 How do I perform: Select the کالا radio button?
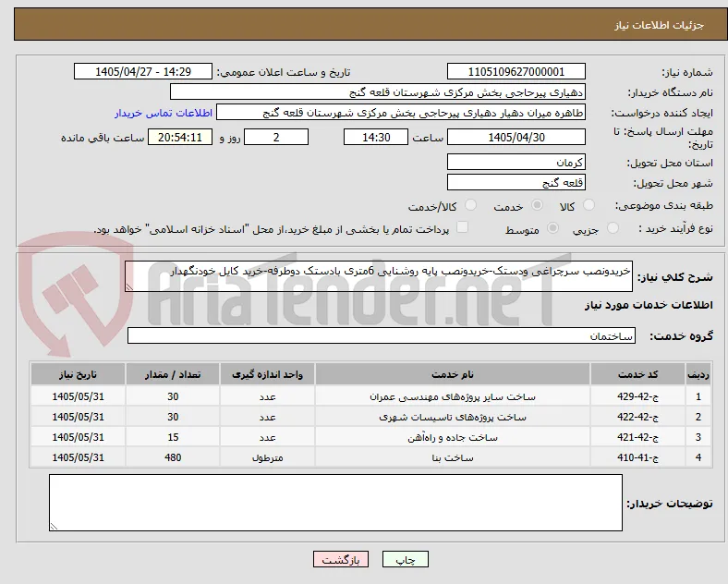pos(588,205)
